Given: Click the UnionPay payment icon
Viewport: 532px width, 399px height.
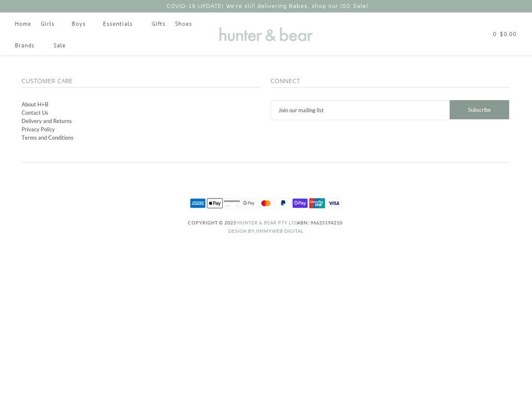Looking at the screenshot, I should [x=316, y=203].
